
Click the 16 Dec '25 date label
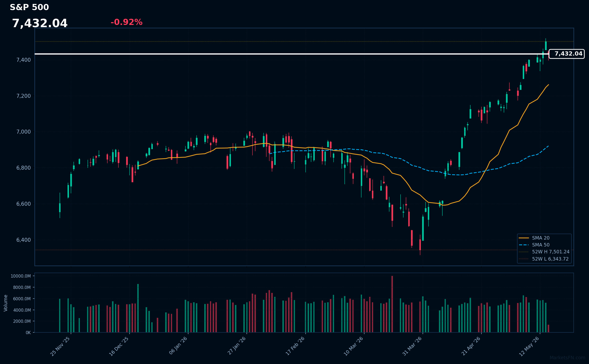click(119, 346)
